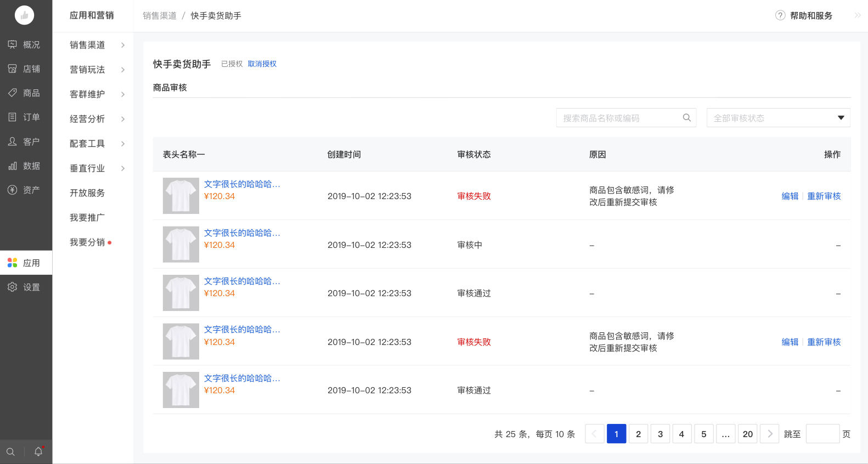Go to page 3
The width and height of the screenshot is (868, 464).
(661, 434)
